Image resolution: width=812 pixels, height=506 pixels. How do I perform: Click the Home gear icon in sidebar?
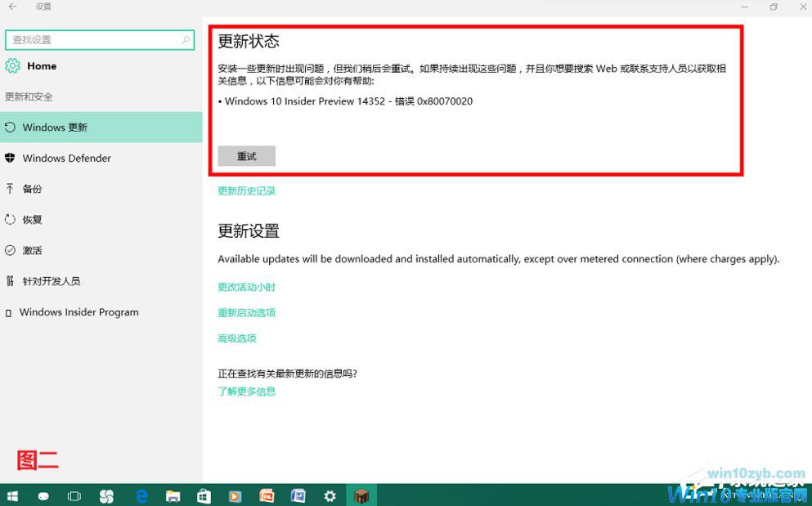pyautogui.click(x=13, y=66)
